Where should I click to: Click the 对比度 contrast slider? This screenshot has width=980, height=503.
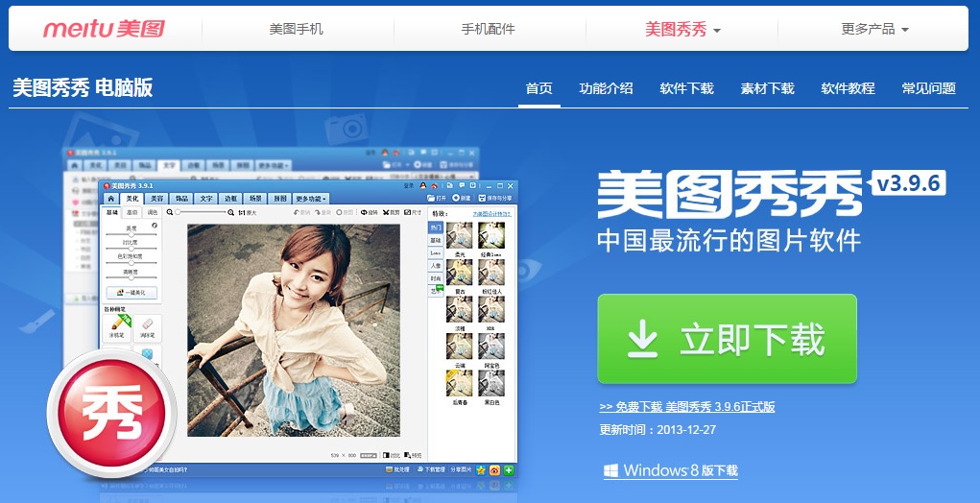click(x=131, y=249)
